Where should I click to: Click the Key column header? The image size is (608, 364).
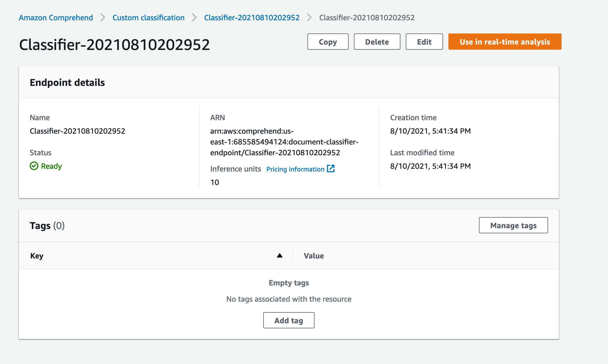37,255
